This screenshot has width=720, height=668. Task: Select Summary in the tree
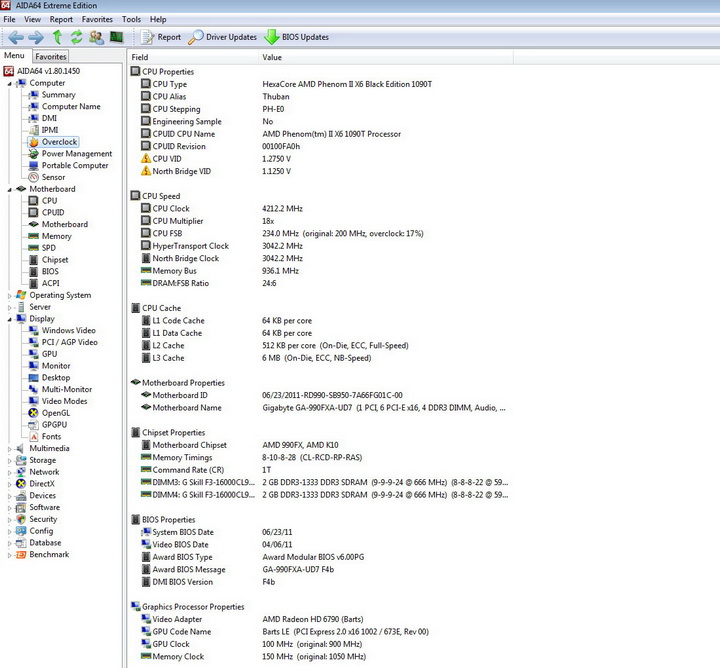click(58, 95)
